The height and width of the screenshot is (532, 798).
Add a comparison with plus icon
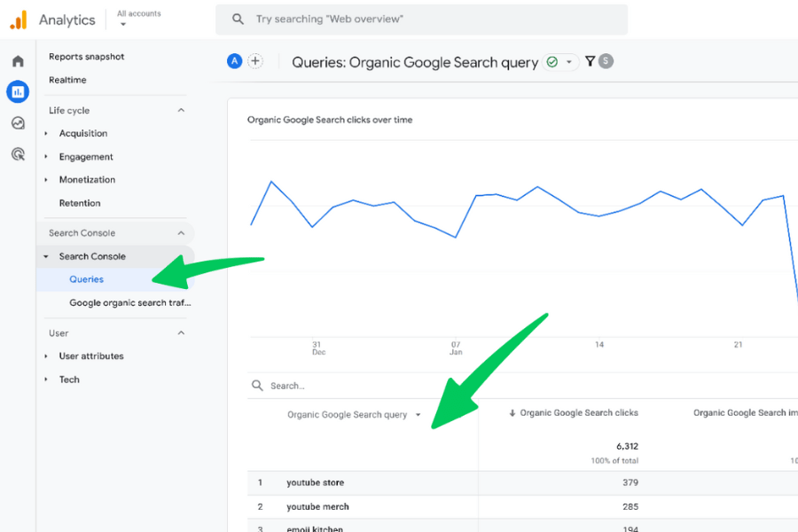coord(255,61)
